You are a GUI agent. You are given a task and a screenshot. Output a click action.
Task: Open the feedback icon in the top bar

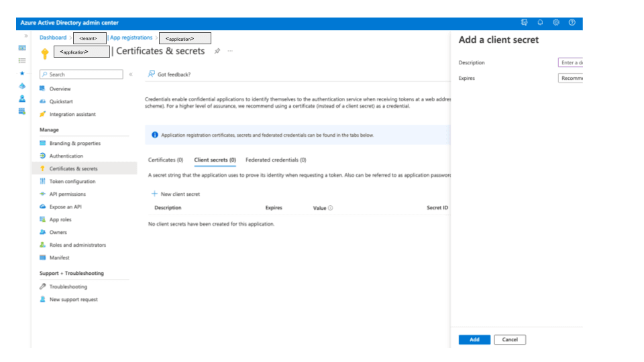coord(524,23)
